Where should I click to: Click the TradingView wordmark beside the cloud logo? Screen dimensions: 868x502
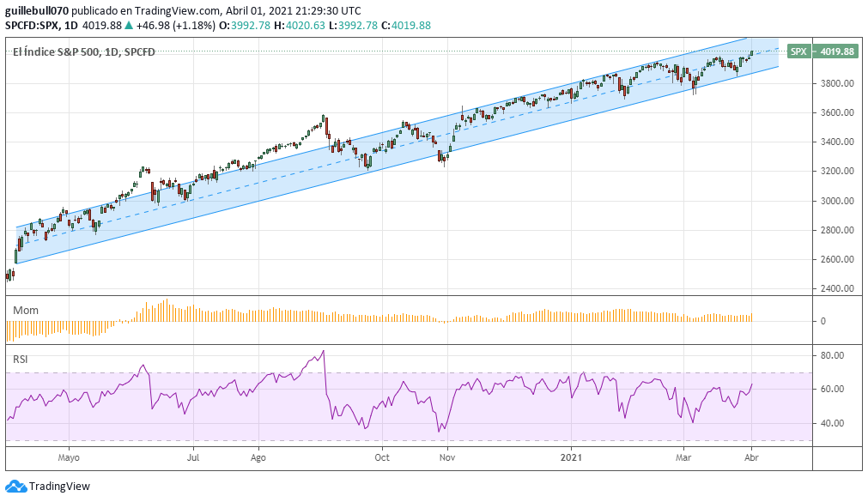[x=59, y=487]
